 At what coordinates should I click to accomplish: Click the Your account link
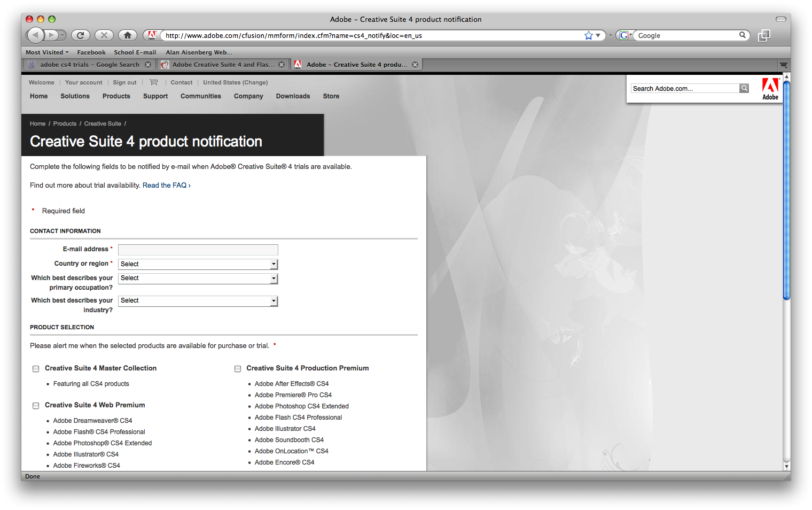point(83,82)
